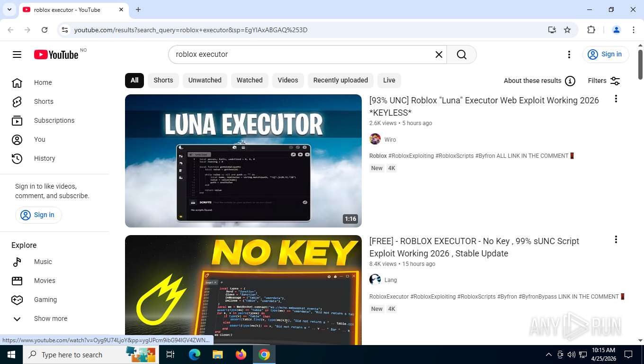The height and width of the screenshot is (364, 644).
Task: Select the Live filter chip
Action: (389, 80)
